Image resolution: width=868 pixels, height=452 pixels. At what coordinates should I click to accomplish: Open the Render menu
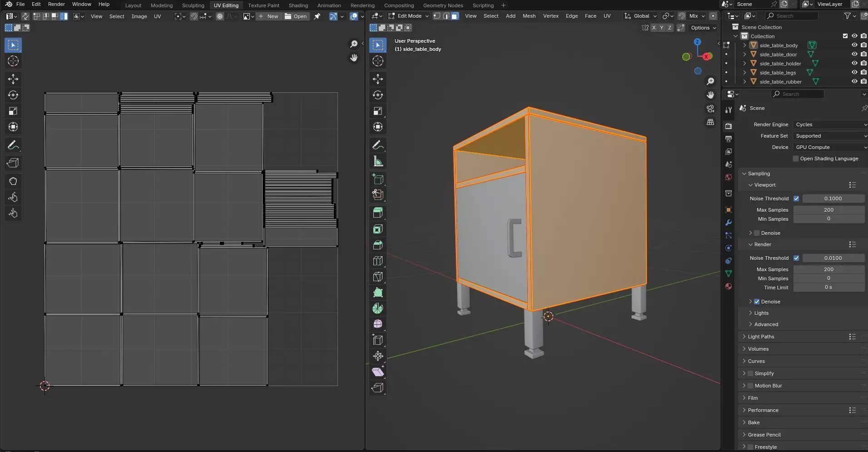(x=56, y=4)
